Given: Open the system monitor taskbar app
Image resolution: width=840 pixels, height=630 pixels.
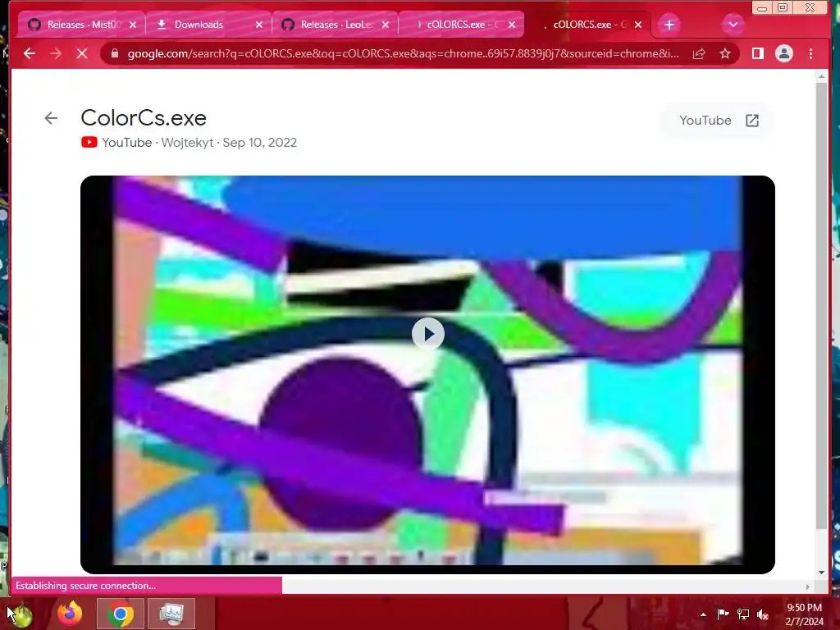Looking at the screenshot, I should (x=171, y=614).
